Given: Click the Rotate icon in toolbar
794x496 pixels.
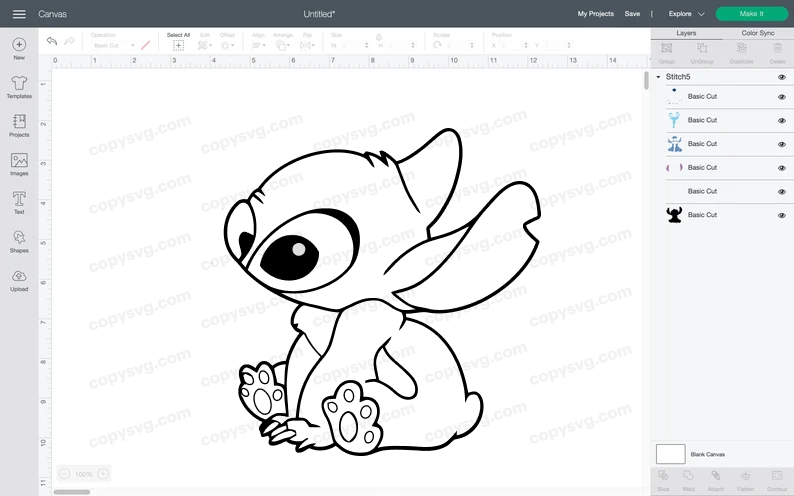Looking at the screenshot, I should [437, 45].
